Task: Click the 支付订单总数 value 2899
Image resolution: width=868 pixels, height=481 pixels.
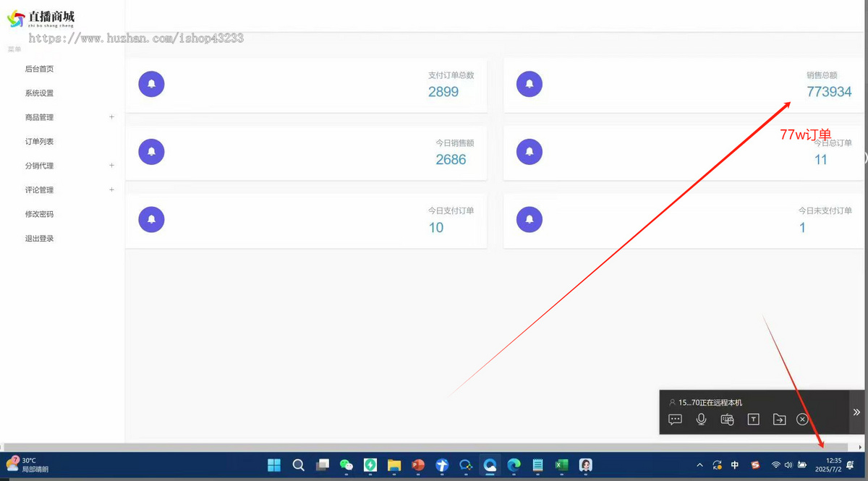Action: click(x=443, y=92)
